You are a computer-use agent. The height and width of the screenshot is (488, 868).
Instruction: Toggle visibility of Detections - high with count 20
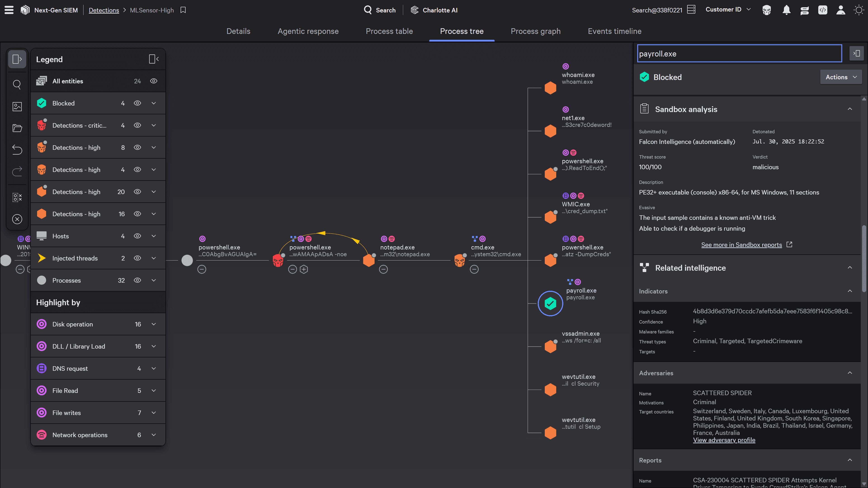[x=137, y=192]
